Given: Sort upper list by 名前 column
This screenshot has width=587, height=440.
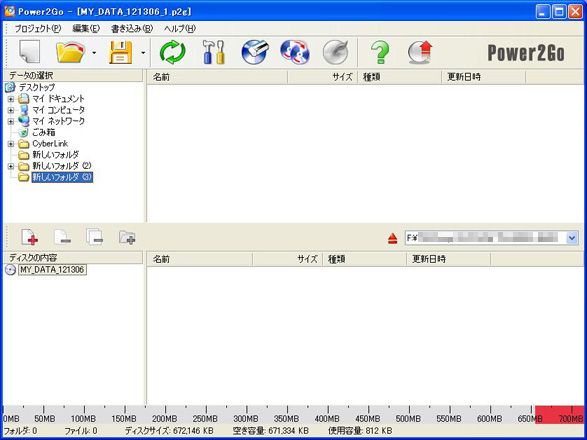Looking at the screenshot, I should 217,77.
